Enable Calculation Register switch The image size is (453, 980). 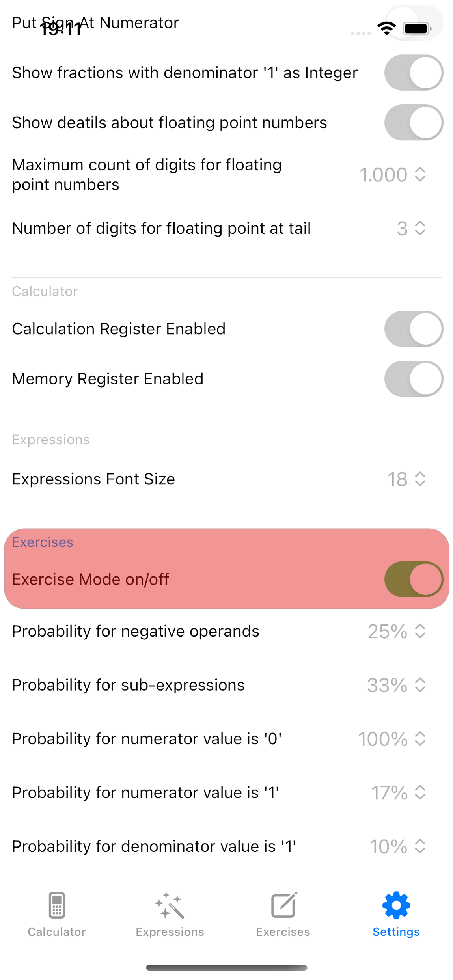coord(414,329)
